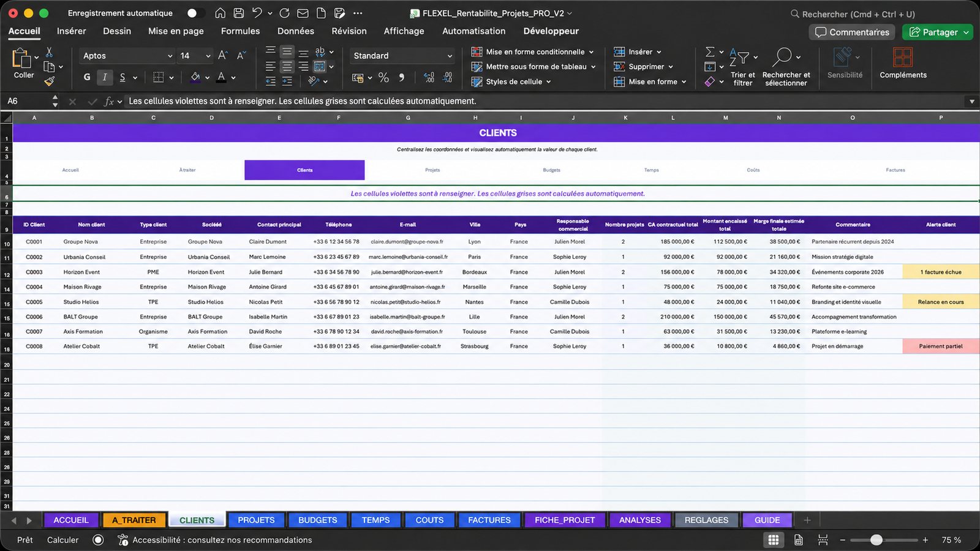
Task: Apply comma thousands separator style
Action: pyautogui.click(x=402, y=78)
